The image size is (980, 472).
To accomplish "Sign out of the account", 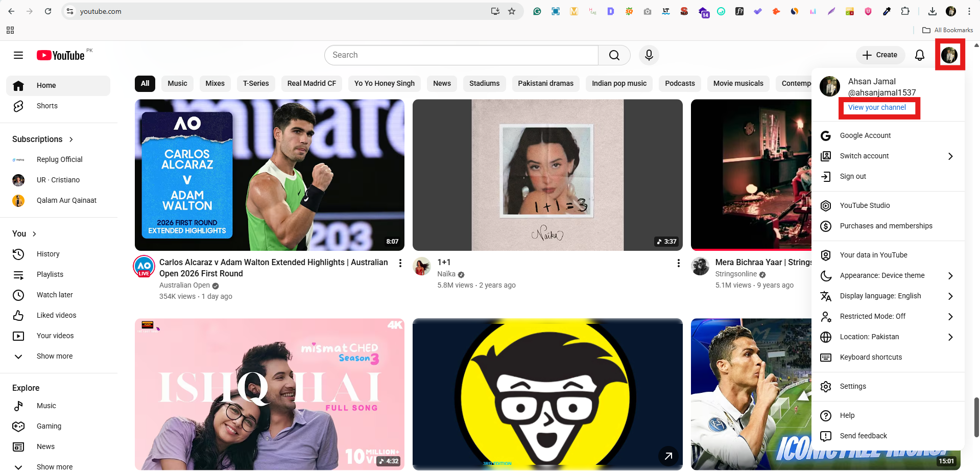I will tap(853, 176).
